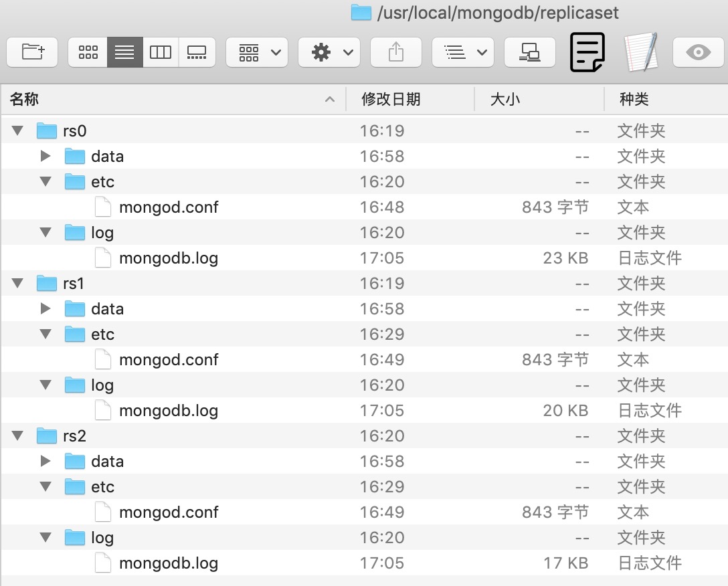This screenshot has width=728, height=586.
Task: Toggle Quick Look eye preview button
Action: tap(698, 52)
